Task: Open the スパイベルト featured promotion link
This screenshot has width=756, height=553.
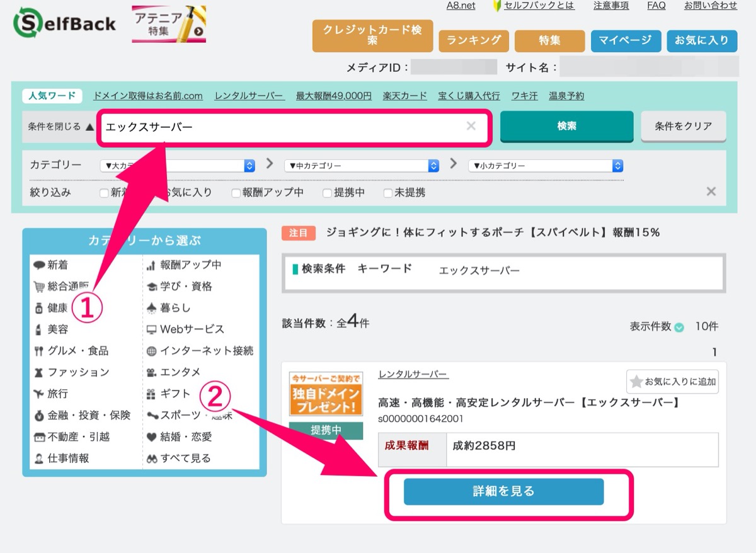Action: [493, 232]
